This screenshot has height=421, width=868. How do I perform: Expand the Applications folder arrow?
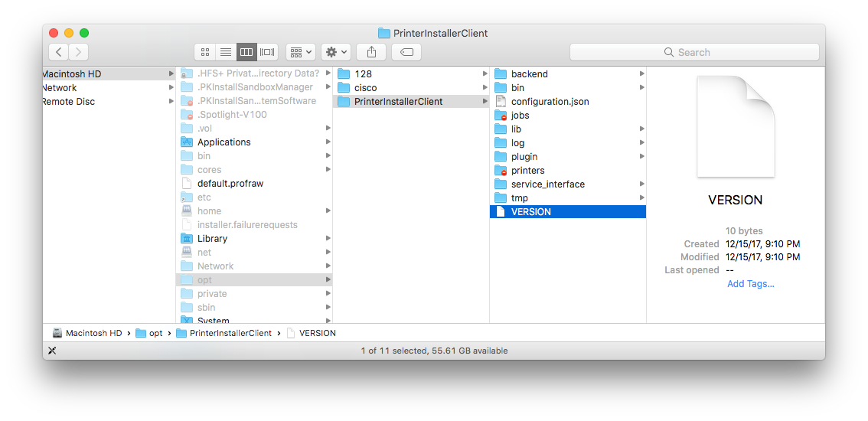[328, 142]
